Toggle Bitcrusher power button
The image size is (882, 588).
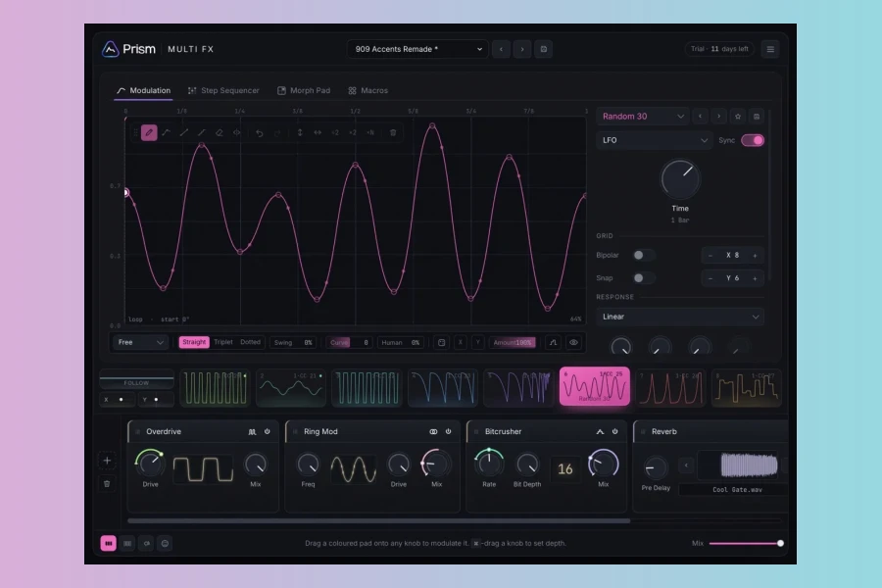pyautogui.click(x=614, y=431)
